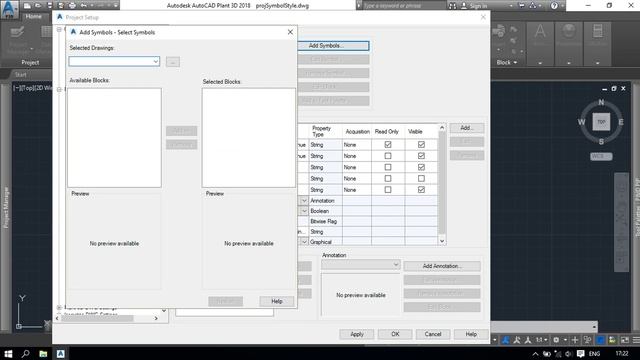Click the Selected Blocks list box
The height and width of the screenshot is (360, 640).
(249, 138)
